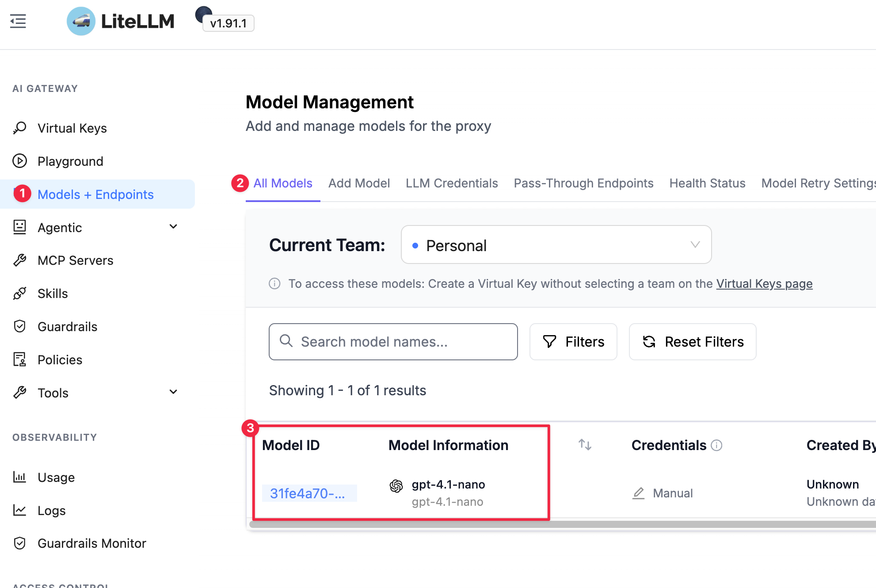
Task: Open Guardrails Monitor page
Action: pos(91,543)
